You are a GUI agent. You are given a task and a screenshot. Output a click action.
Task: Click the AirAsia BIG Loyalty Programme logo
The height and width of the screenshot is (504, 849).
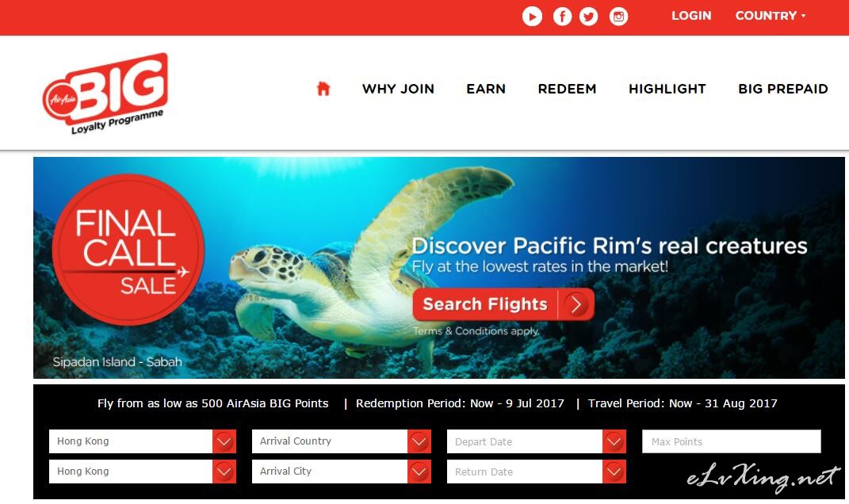click(x=105, y=93)
